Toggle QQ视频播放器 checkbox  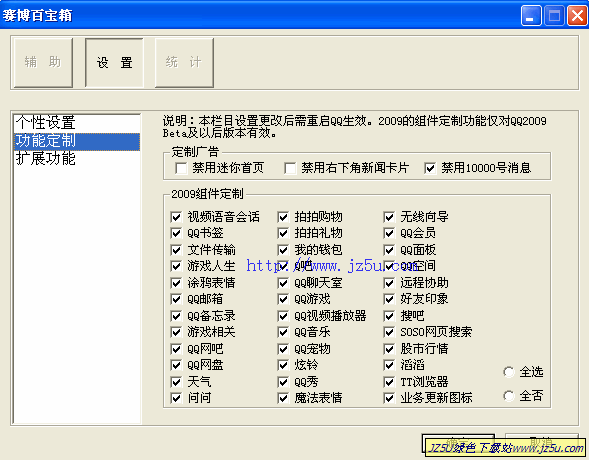click(283, 316)
